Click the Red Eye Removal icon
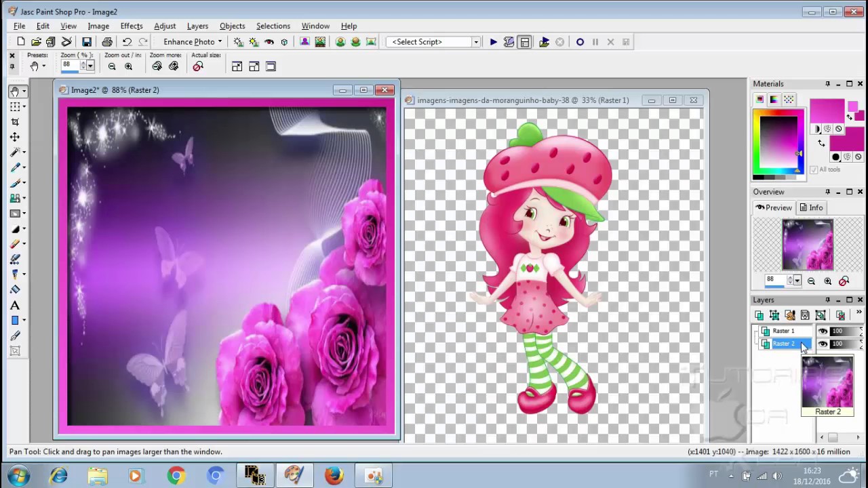This screenshot has height=488, width=868. [269, 42]
